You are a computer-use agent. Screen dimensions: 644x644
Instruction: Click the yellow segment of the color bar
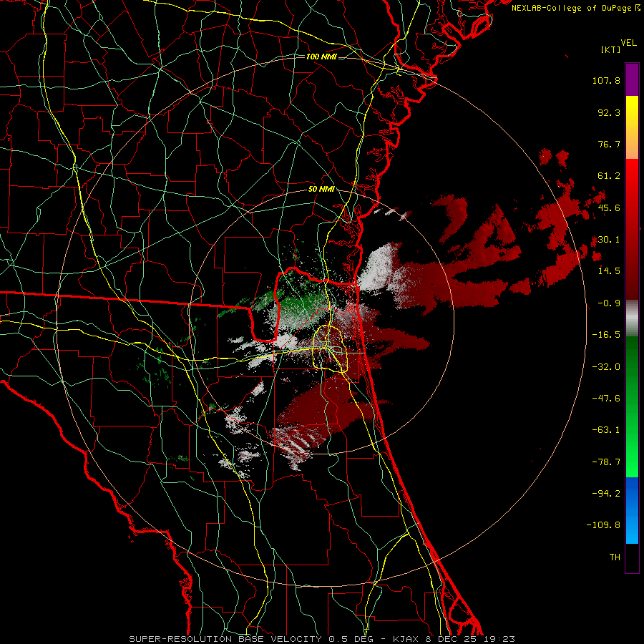pos(632,127)
